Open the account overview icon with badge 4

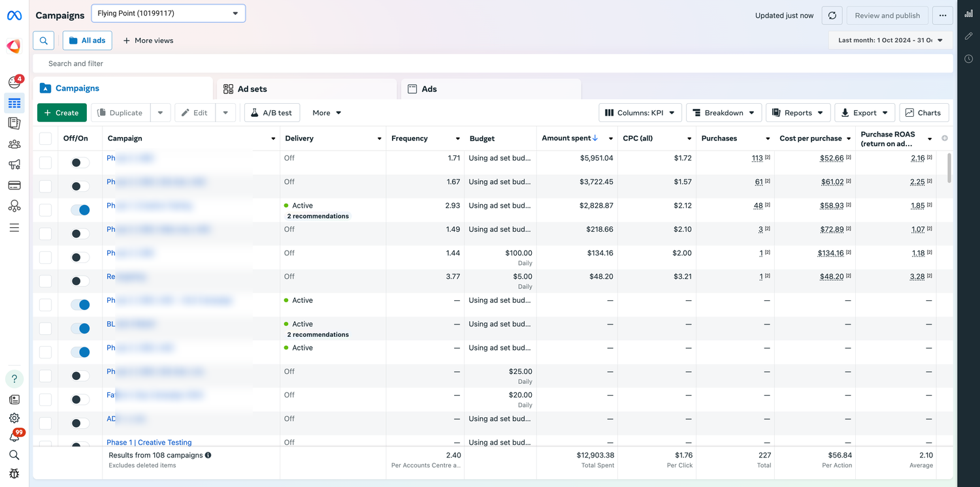14,82
